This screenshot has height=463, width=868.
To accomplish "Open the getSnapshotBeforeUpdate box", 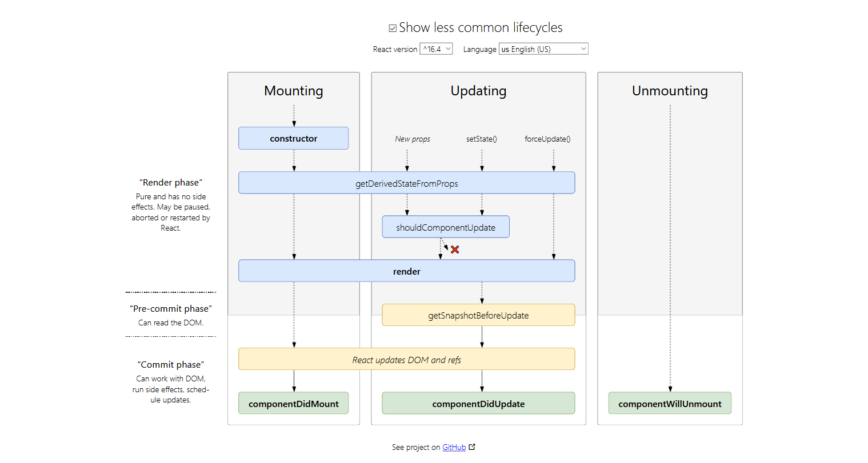I will 478,315.
